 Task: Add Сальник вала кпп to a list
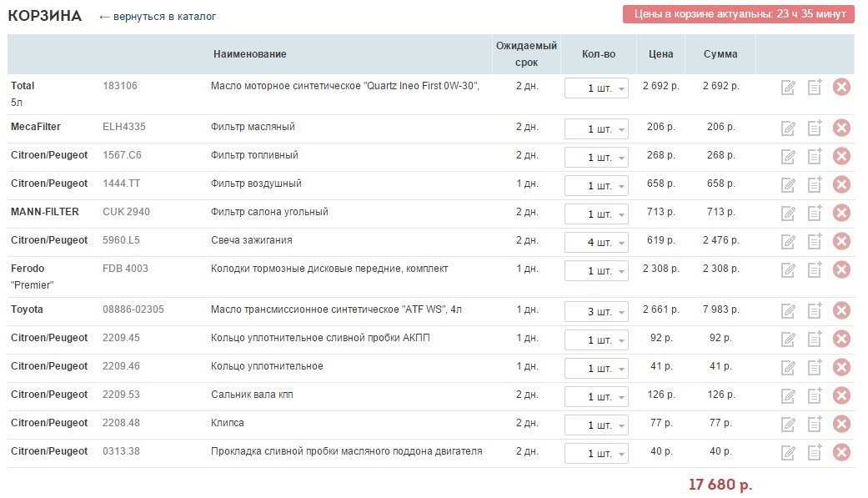pyautogui.click(x=815, y=396)
